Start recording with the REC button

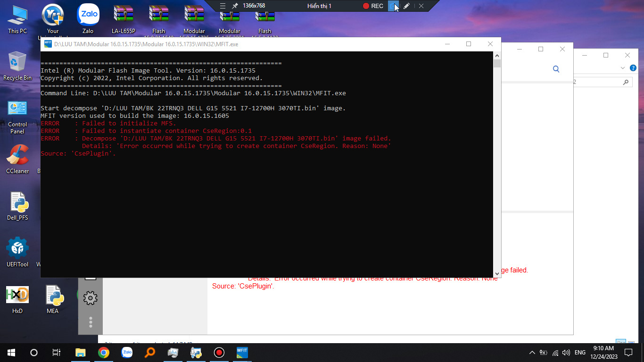coord(372,6)
